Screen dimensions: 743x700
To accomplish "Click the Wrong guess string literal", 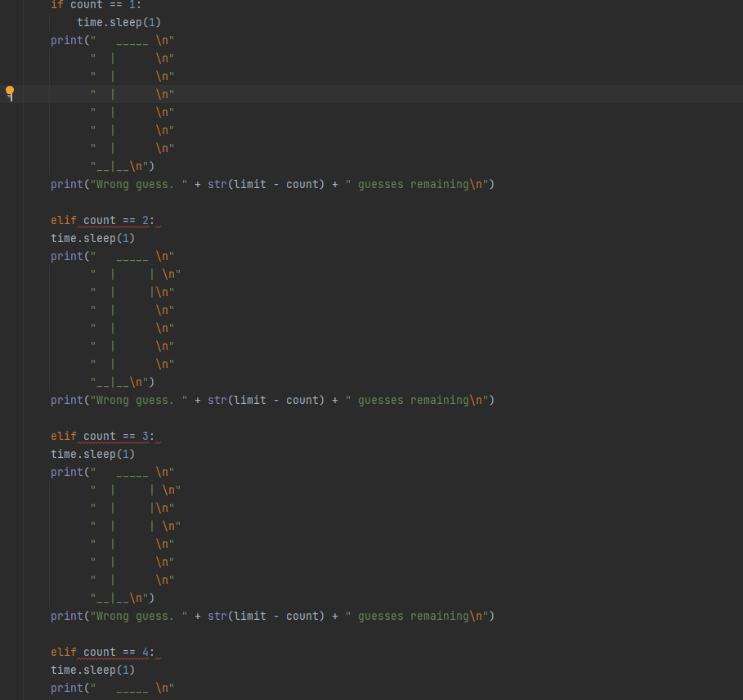I will 138,184.
